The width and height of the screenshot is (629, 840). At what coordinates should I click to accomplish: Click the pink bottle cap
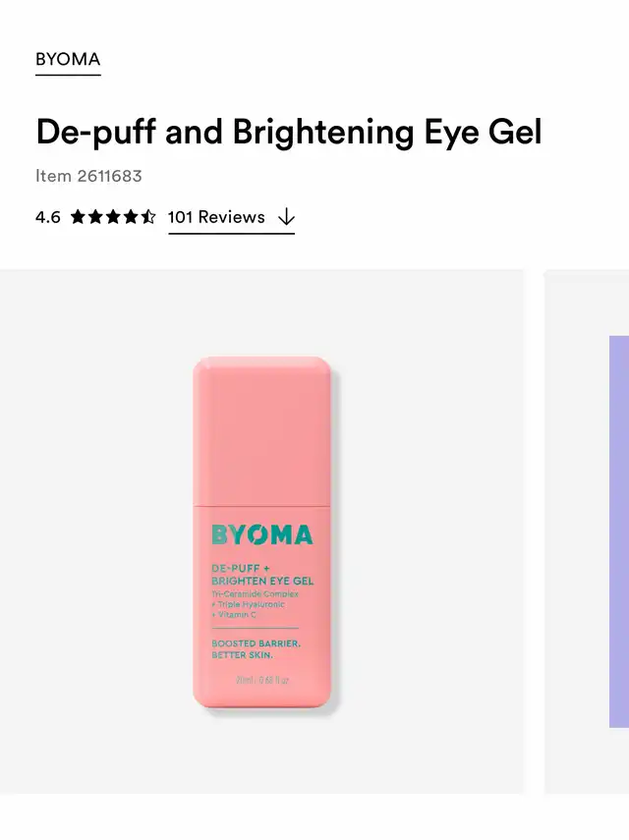coord(262,431)
